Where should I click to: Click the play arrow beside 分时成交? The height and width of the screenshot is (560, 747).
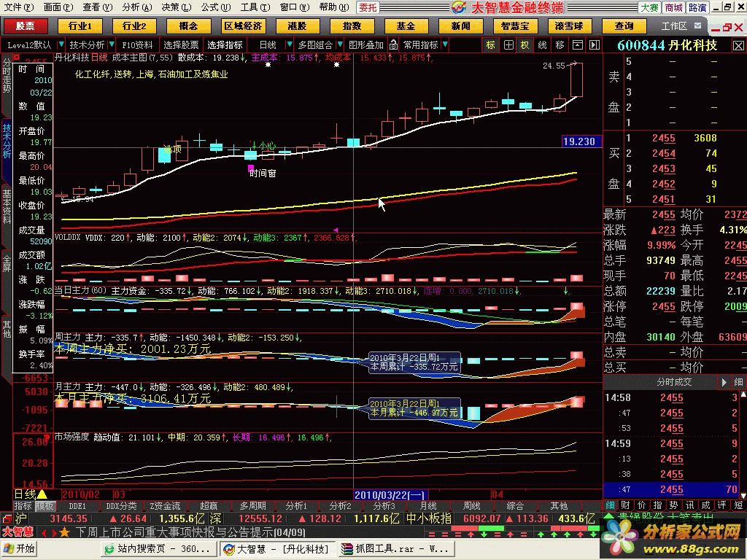[724, 382]
